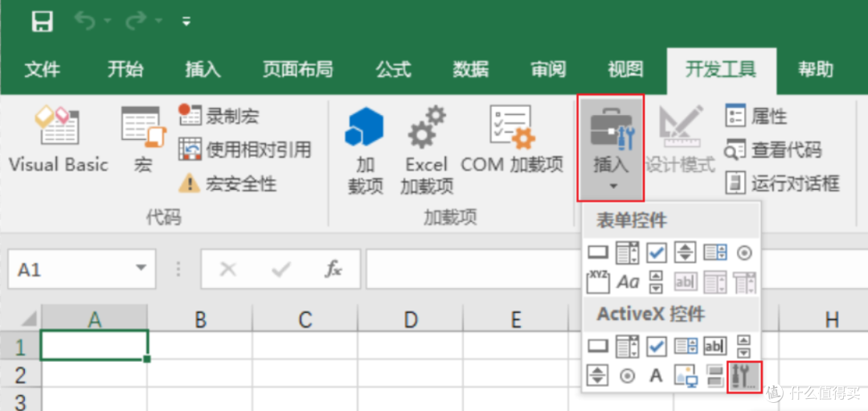Select row 2 header
This screenshot has width=868, height=411.
[20, 375]
